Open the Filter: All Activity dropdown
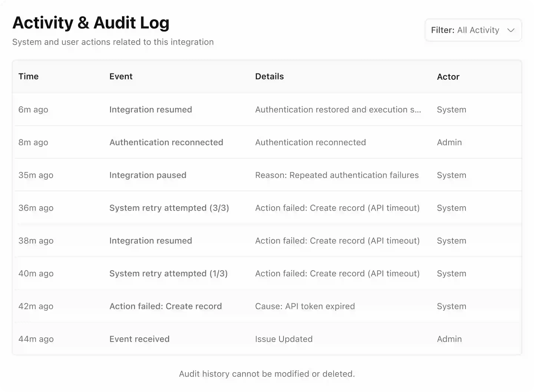Image resolution: width=534 pixels, height=392 pixels. 473,30
